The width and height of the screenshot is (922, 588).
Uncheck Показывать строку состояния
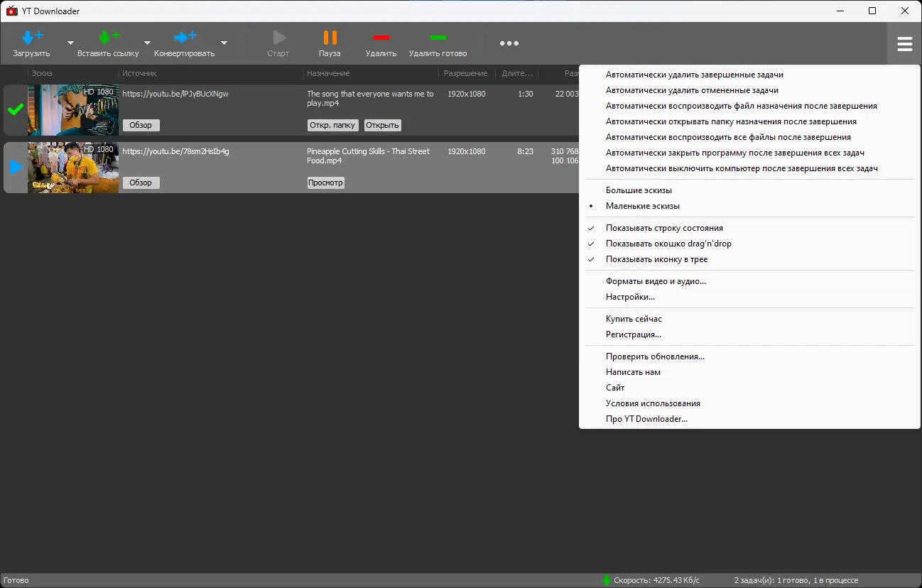[x=749, y=228]
